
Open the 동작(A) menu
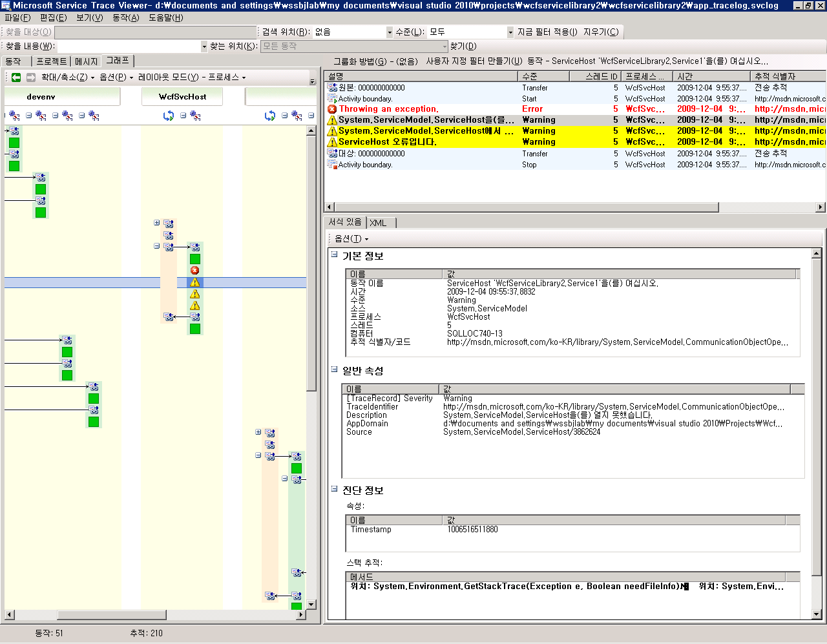tap(125, 17)
